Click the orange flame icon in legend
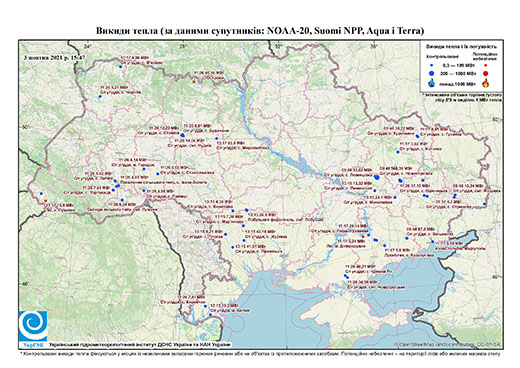The height and width of the screenshot is (368, 520). point(485,83)
